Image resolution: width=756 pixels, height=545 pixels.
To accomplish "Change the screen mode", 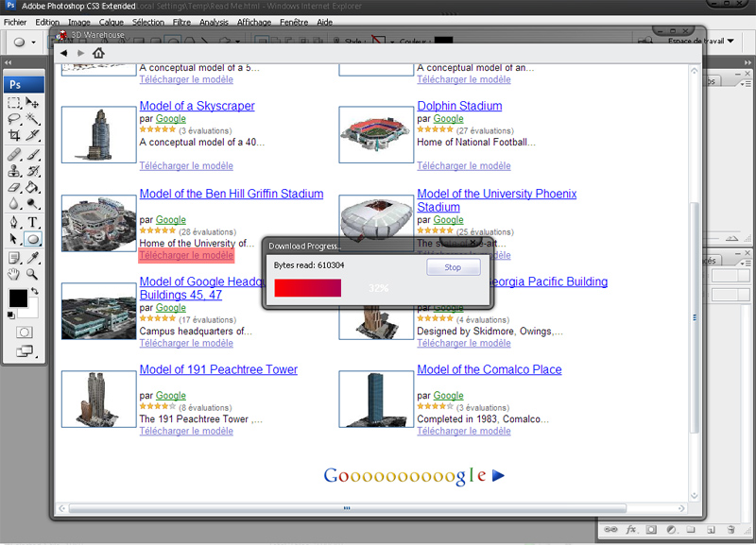I will click(x=25, y=351).
